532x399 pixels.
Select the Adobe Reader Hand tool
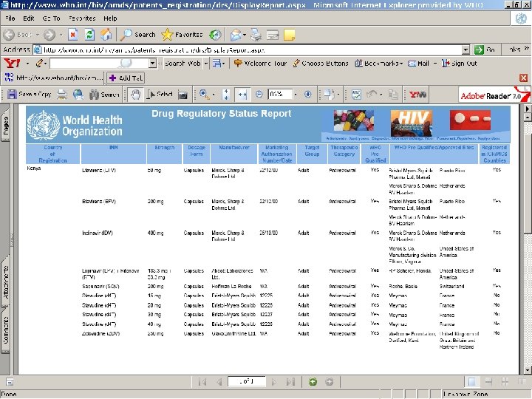tap(135, 95)
